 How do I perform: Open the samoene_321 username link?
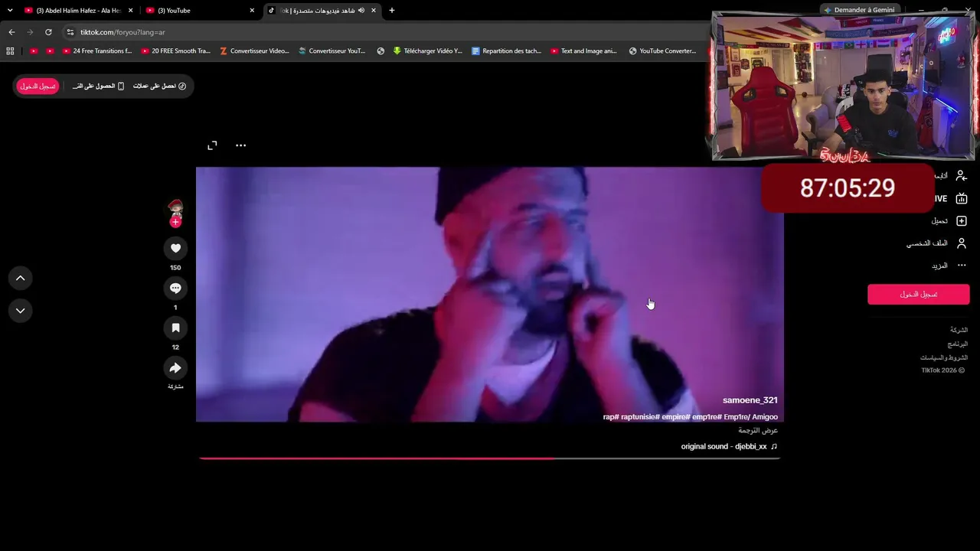750,400
